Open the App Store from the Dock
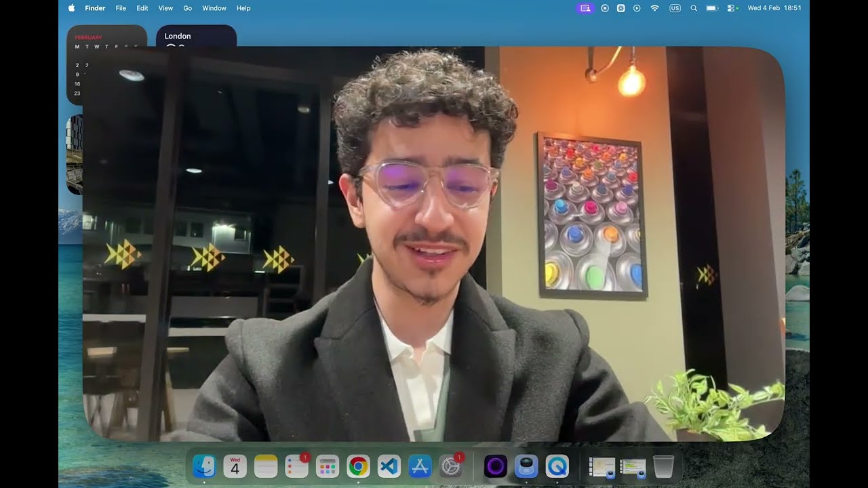 (x=420, y=466)
